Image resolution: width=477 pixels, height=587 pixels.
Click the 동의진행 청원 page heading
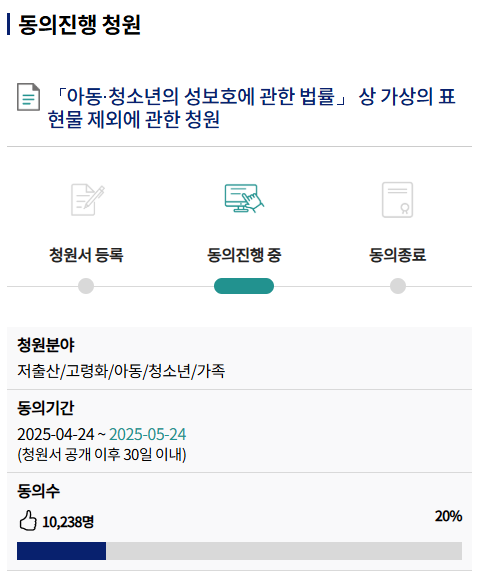coord(80,25)
